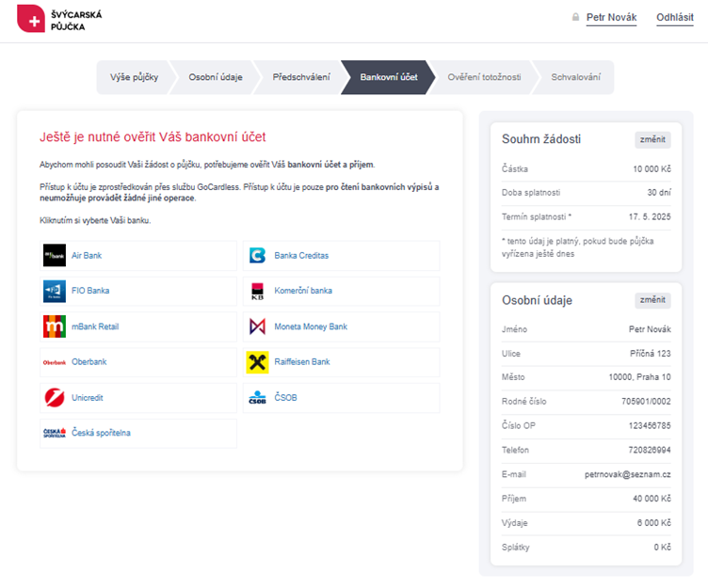The image size is (708, 588).
Task: Choose Raiffeisen Bank link
Action: (302, 362)
